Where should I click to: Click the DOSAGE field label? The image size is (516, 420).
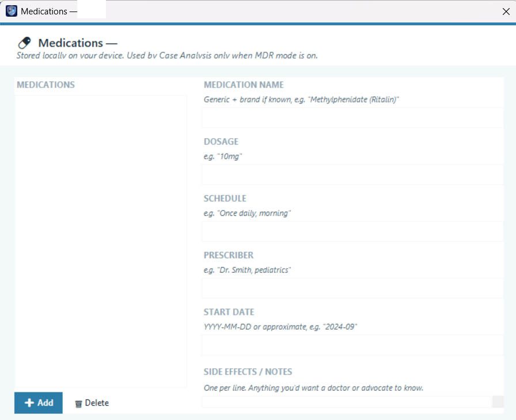coord(221,142)
